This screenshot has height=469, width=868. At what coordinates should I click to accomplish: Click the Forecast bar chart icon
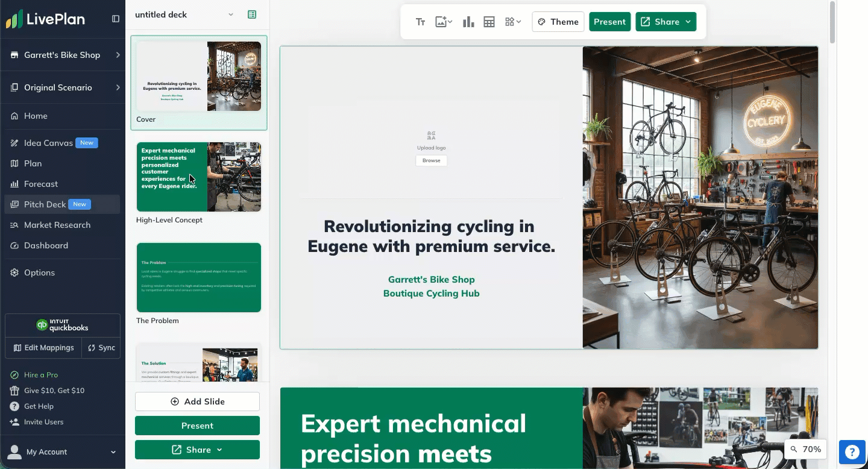14,184
